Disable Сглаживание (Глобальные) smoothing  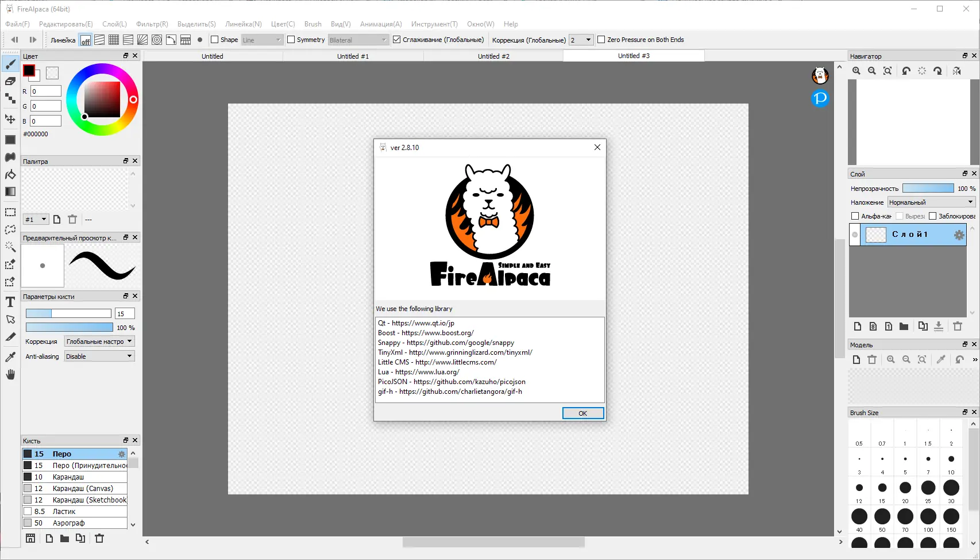[x=397, y=40]
